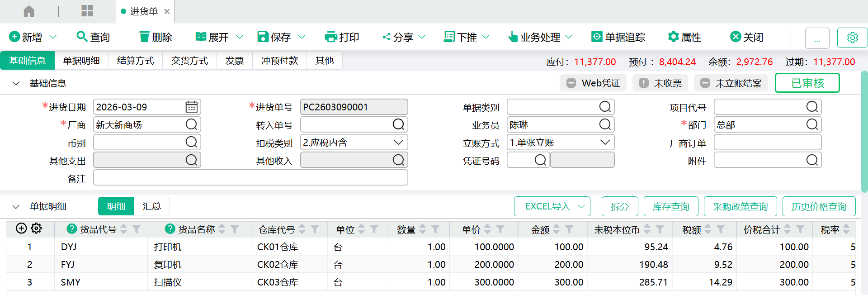Open the grid column settings gear
Image resolution: width=868 pixels, height=295 pixels.
click(x=37, y=228)
